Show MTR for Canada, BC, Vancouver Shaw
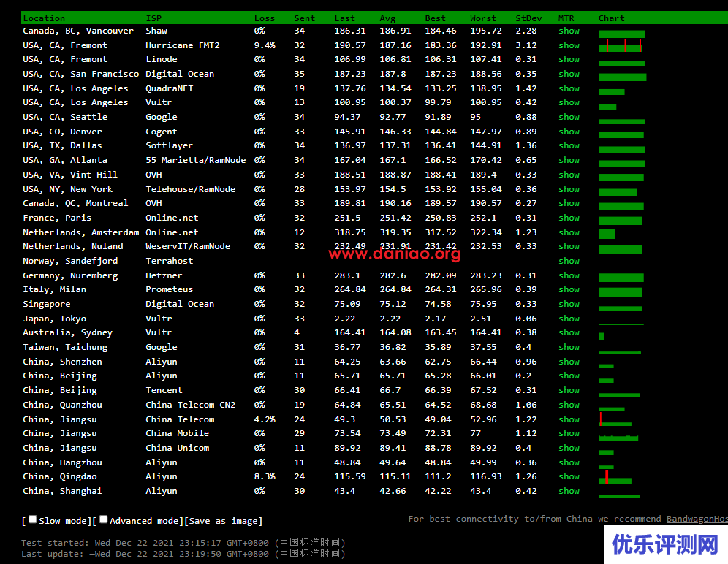This screenshot has height=564, width=728. tap(569, 31)
